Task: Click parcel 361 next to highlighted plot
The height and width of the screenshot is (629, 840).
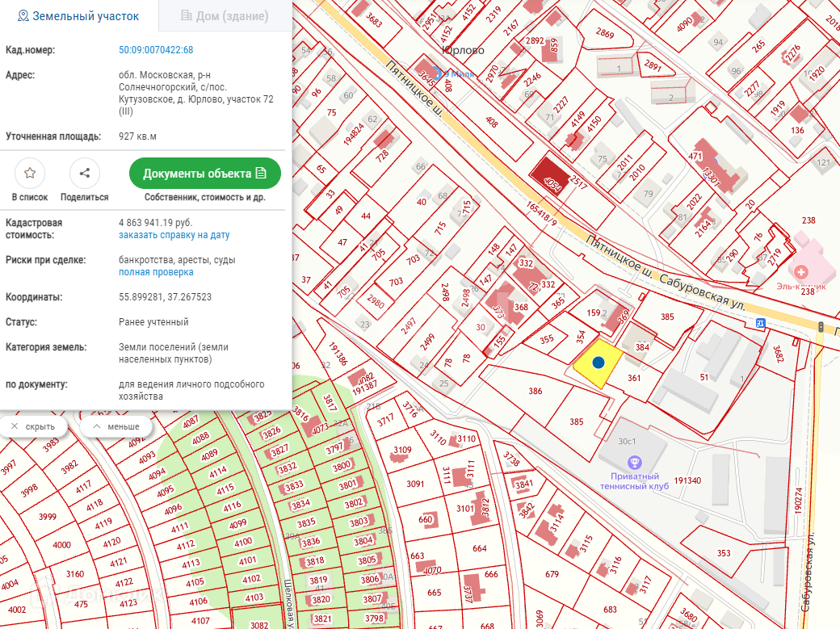Action: click(x=634, y=378)
